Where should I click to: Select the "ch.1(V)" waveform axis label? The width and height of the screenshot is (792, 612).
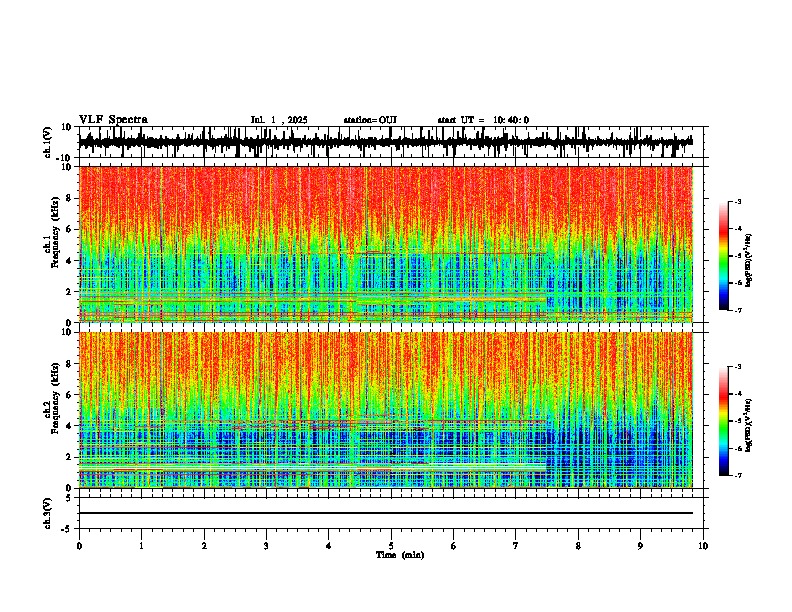48,142
